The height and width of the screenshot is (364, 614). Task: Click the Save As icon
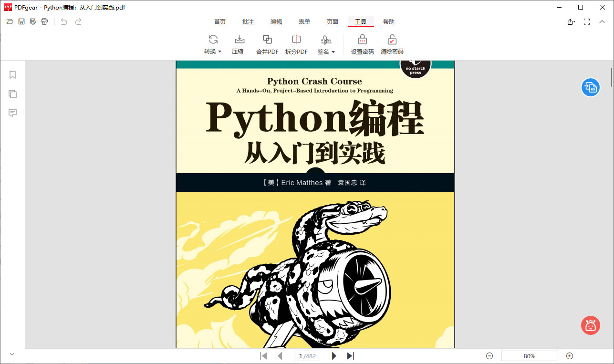click(x=33, y=21)
